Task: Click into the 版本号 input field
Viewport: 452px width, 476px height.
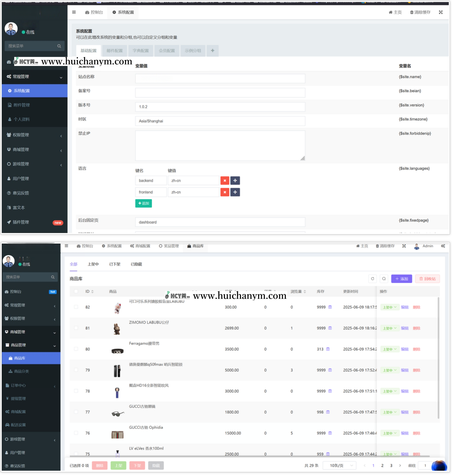Action: click(220, 107)
